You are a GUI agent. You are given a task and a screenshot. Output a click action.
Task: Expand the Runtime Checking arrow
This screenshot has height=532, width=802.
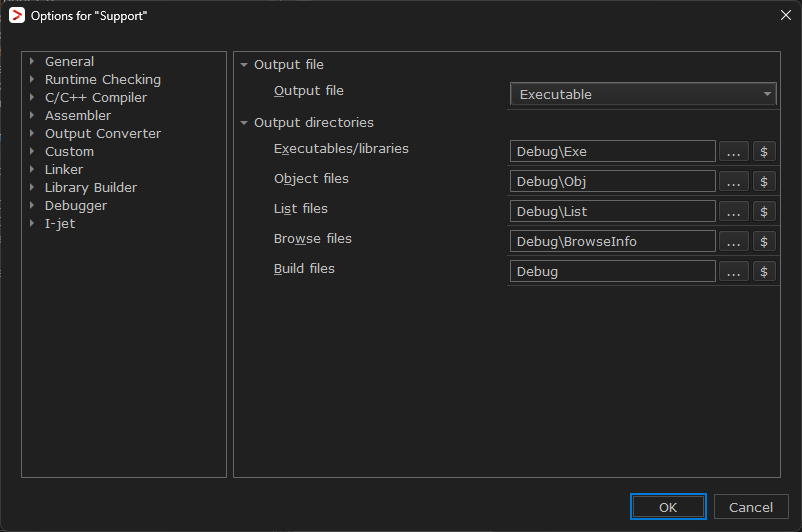[32, 79]
